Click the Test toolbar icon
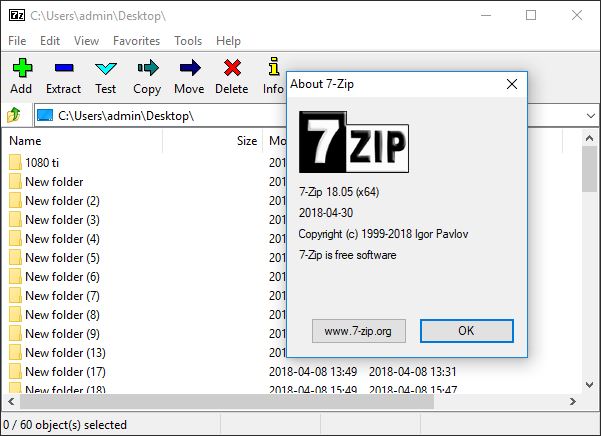The image size is (601, 436). point(106,69)
